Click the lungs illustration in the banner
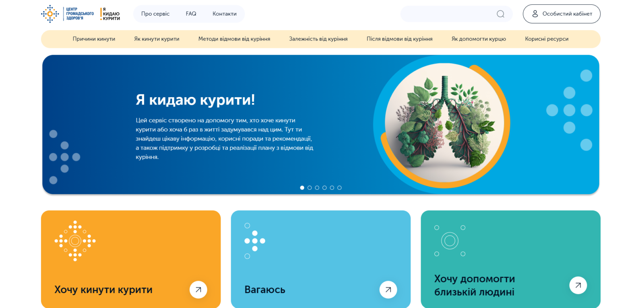644x308 pixels. click(x=444, y=122)
